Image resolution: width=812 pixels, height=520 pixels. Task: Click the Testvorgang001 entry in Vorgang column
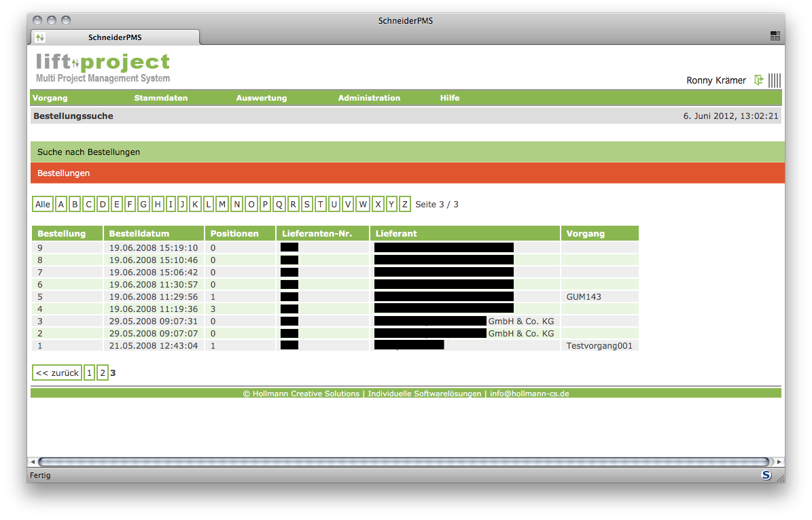coord(599,346)
